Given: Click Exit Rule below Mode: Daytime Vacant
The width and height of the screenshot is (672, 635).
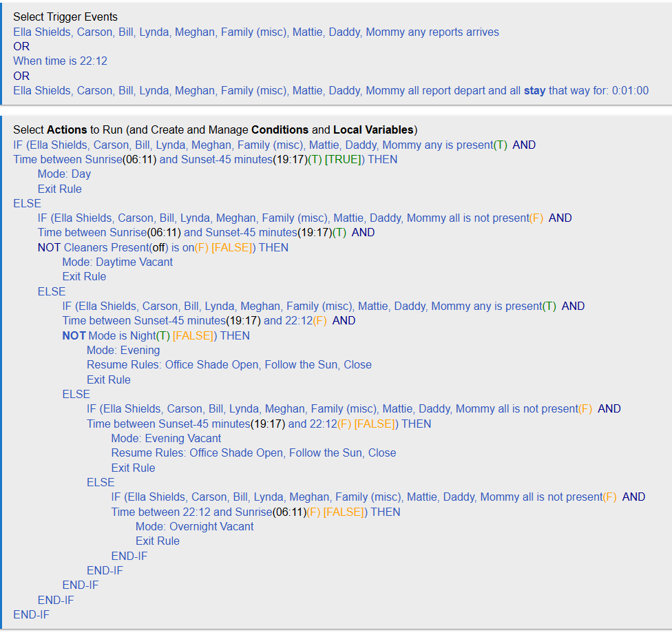Looking at the screenshot, I should click(x=84, y=276).
